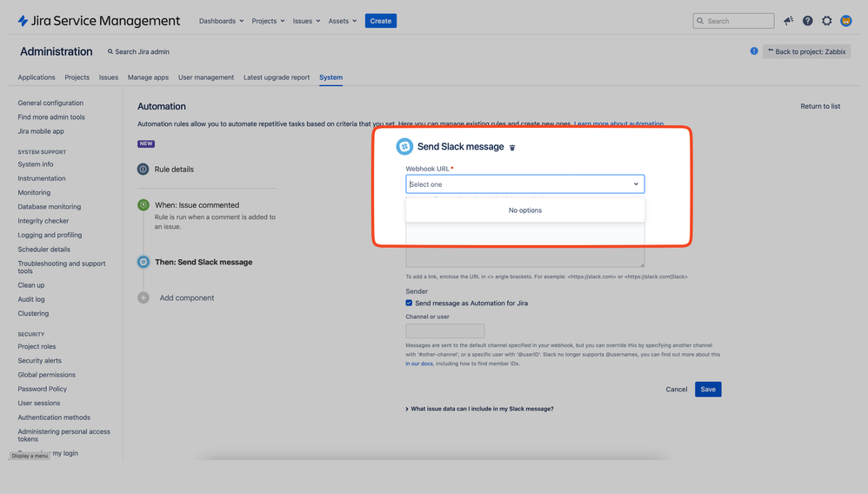The image size is (868, 494).
Task: Open Global permissions in sidebar
Action: [46, 375]
